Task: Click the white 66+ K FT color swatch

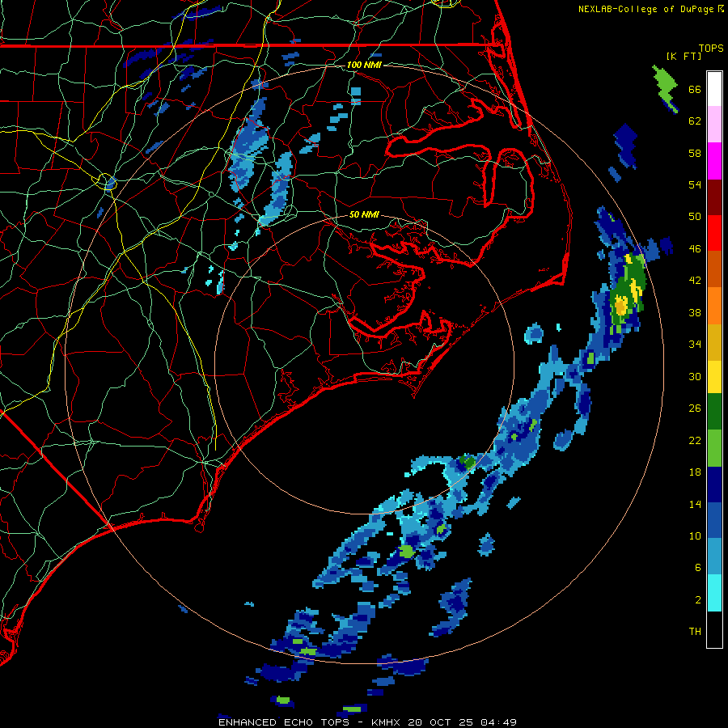Action: (714, 89)
